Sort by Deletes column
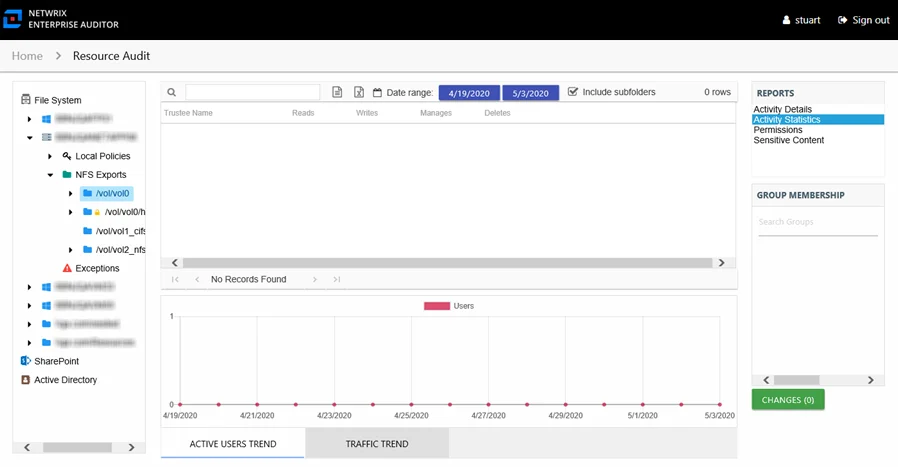This screenshot has height=467, width=898. click(497, 113)
